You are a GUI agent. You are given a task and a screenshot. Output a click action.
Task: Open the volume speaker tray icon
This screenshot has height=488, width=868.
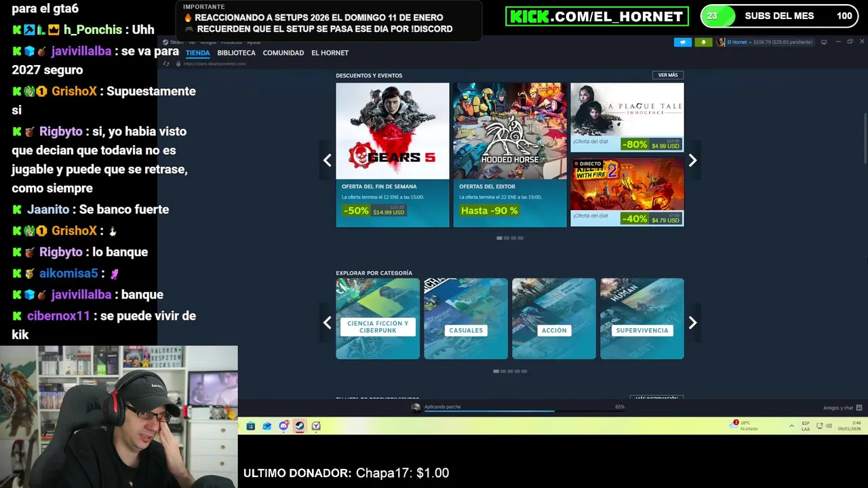pyautogui.click(x=829, y=426)
